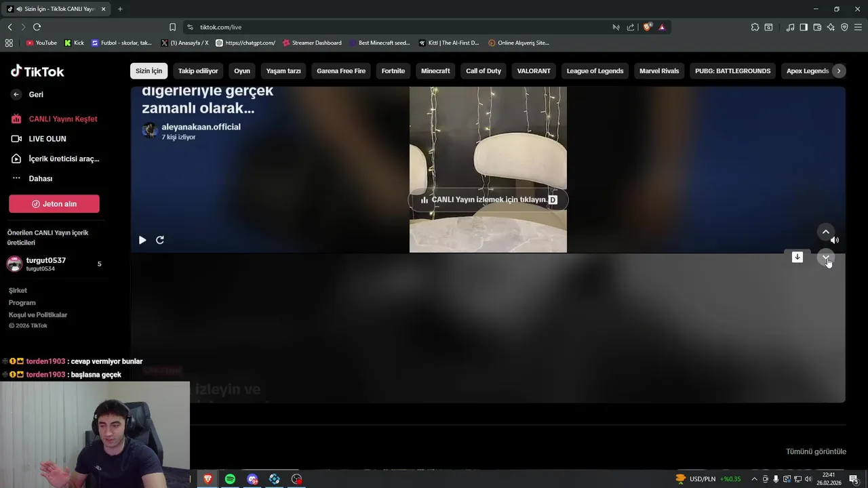The height and width of the screenshot is (488, 868).
Task: Open the Leo AI sparkle icon
Action: 831,27
